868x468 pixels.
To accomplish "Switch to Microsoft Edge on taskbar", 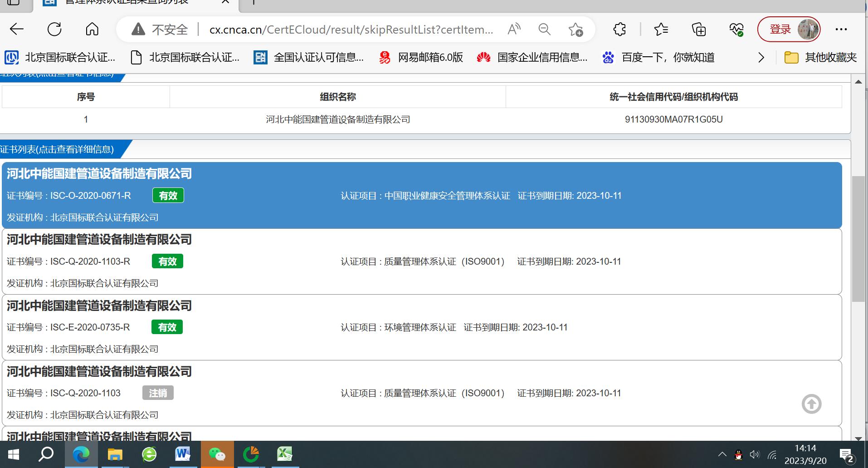I will (81, 454).
